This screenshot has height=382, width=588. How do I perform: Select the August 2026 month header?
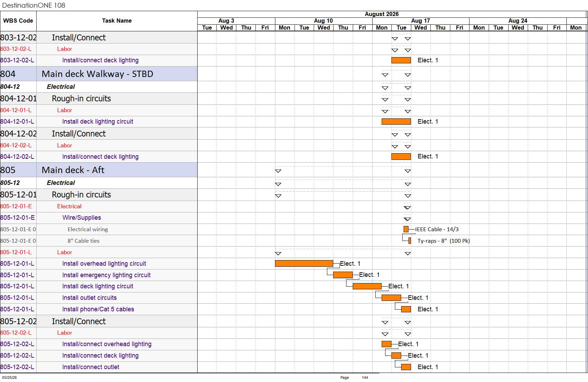pyautogui.click(x=382, y=14)
